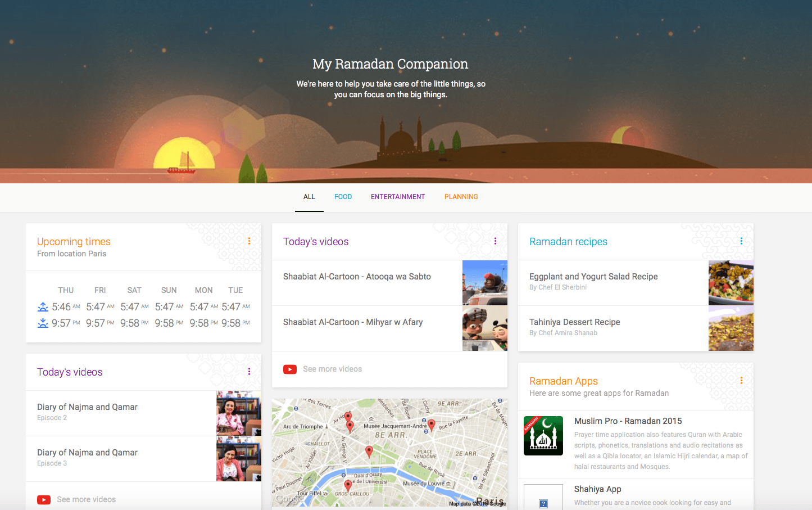The height and width of the screenshot is (510, 812).
Task: Open the middle Today's videos card overflow menu
Action: (x=495, y=241)
